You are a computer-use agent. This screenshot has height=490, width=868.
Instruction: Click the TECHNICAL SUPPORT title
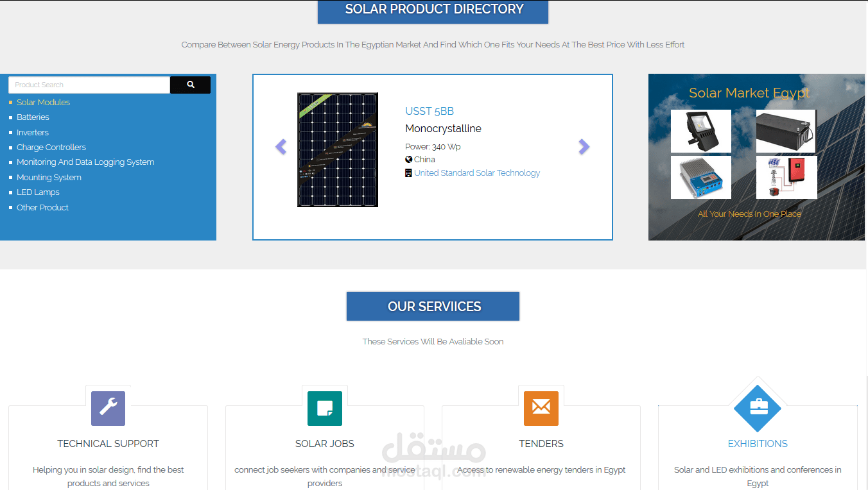[x=108, y=444]
